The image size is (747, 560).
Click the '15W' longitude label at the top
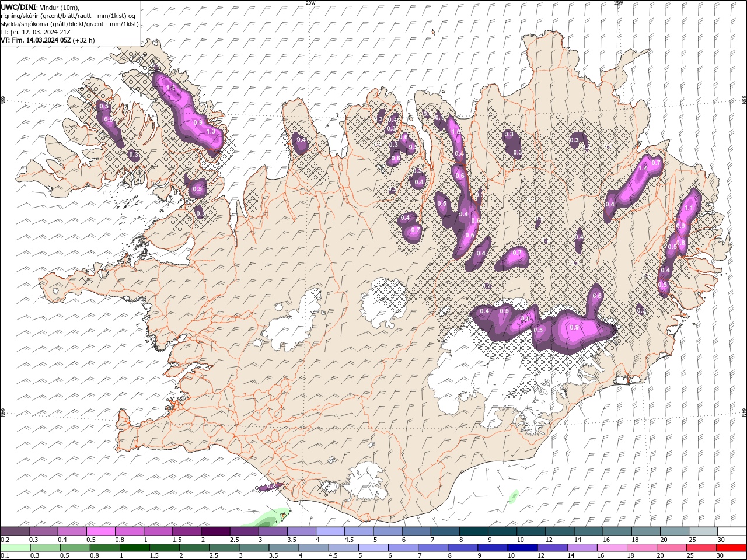point(618,3)
